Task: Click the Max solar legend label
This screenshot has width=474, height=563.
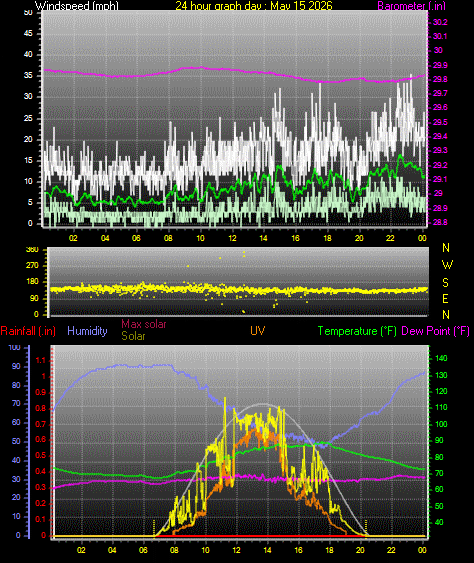Action: (x=144, y=324)
